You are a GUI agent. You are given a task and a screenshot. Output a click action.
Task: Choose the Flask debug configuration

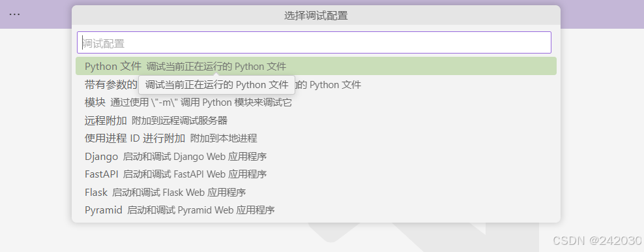coord(316,193)
